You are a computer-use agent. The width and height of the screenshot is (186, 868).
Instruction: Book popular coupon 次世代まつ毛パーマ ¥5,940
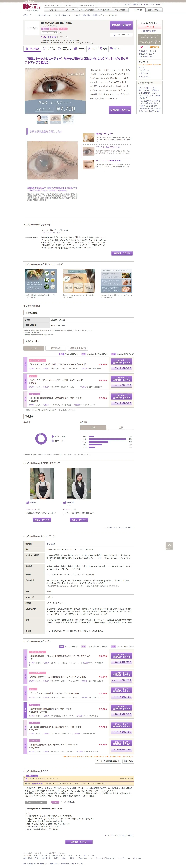pyautogui.click(x=122, y=362)
